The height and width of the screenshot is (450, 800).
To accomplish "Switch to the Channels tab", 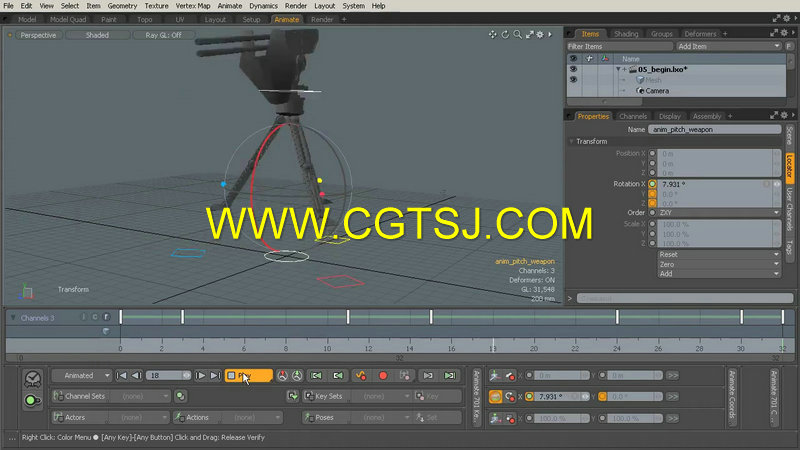I will 633,116.
